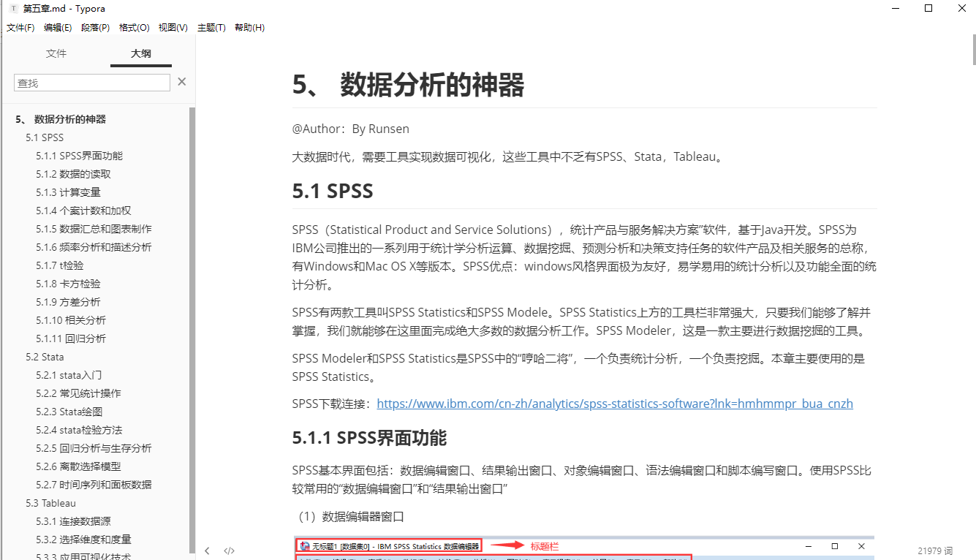
Task: Jump to 5.1.6 频率分析和描述分析
Action: [94, 247]
